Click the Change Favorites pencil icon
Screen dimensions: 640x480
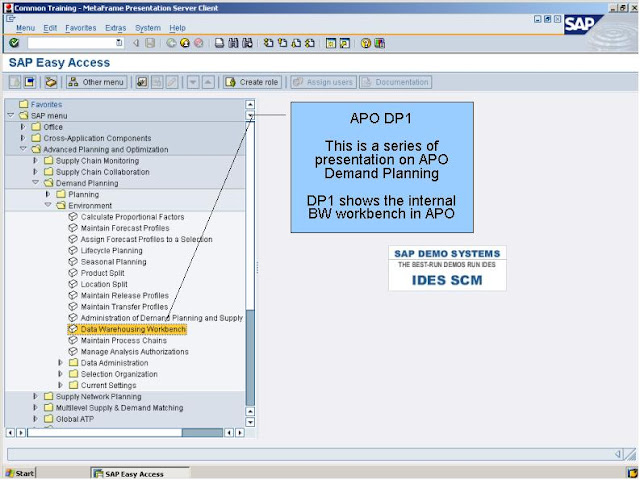click(x=172, y=82)
